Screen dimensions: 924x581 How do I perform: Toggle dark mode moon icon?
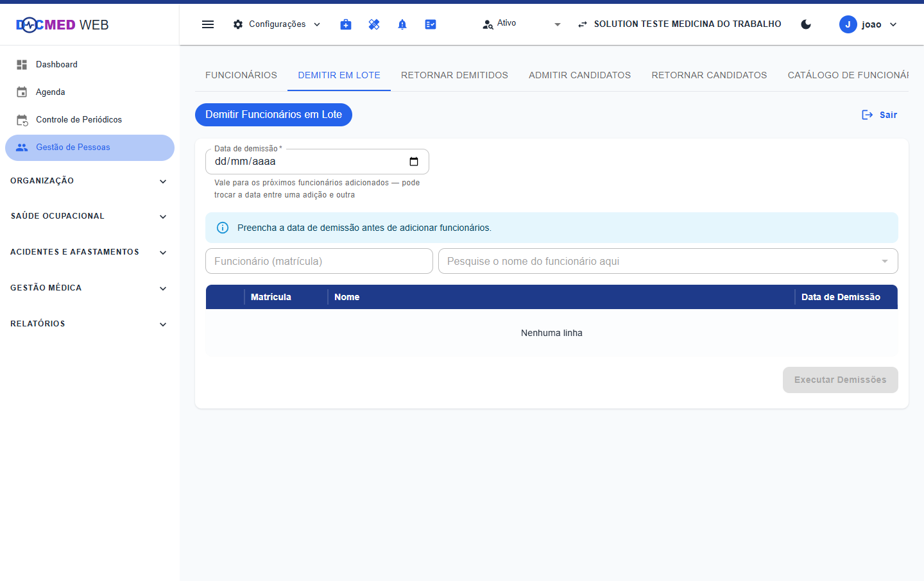click(x=806, y=24)
